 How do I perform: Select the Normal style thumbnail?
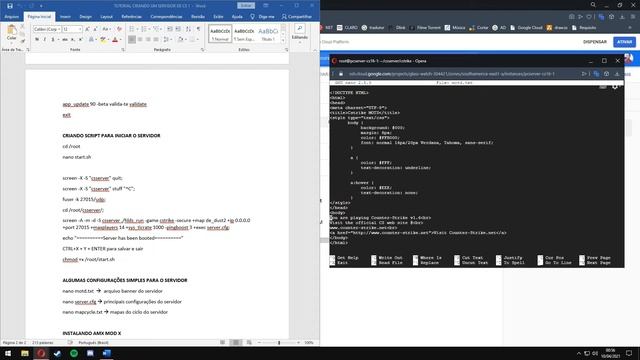point(220,33)
